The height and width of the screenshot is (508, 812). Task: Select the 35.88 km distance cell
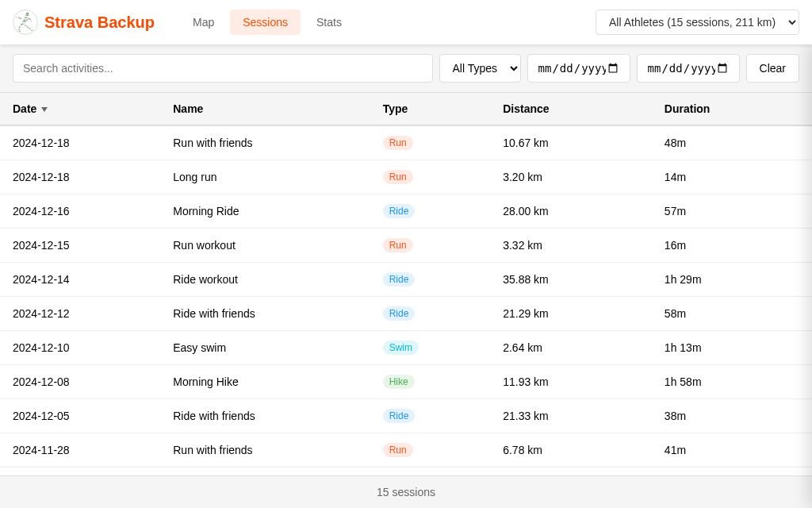(x=526, y=280)
